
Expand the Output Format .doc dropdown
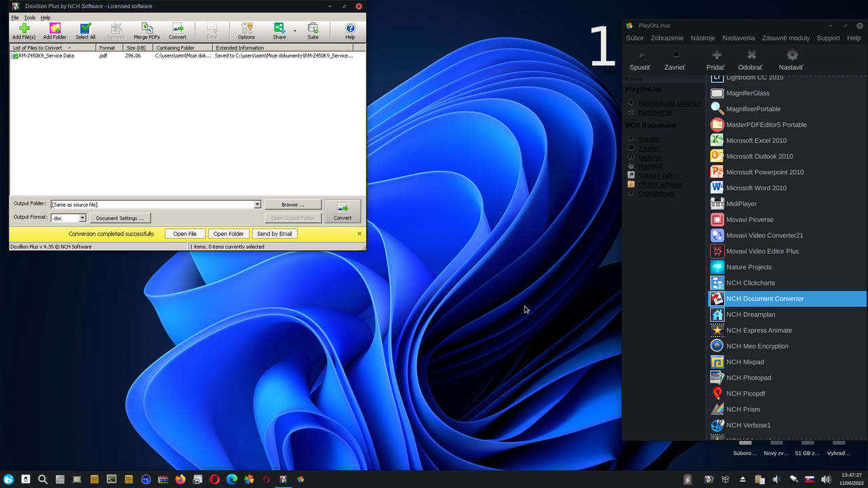pyautogui.click(x=83, y=218)
